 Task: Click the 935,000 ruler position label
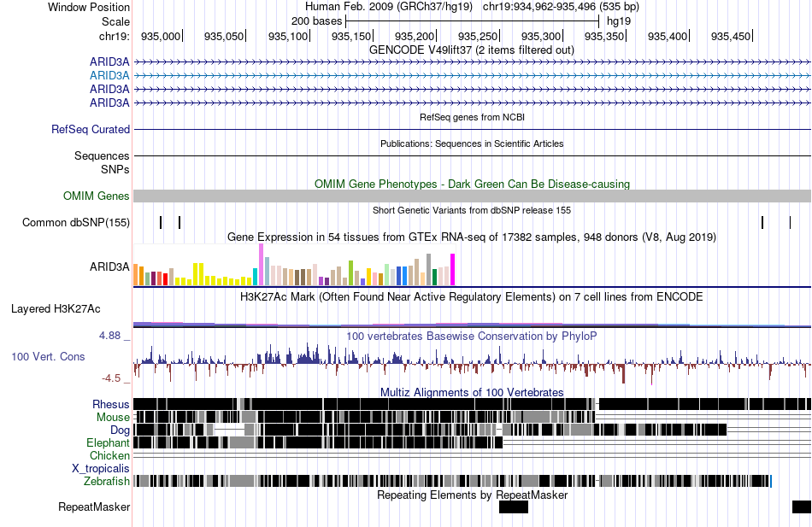tap(161, 36)
